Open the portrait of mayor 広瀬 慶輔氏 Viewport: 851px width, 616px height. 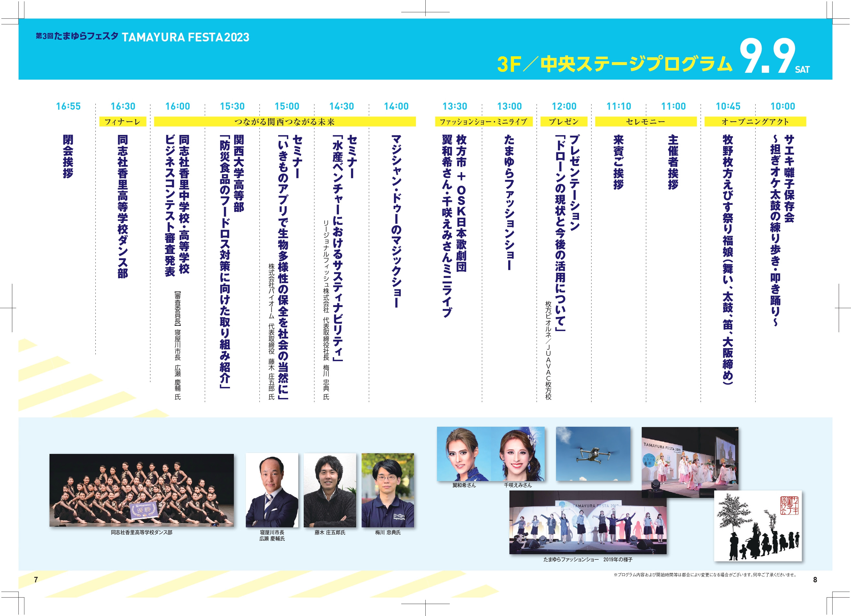(x=272, y=490)
